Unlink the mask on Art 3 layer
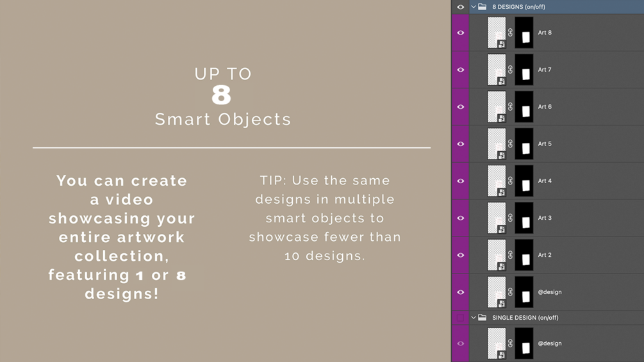This screenshot has width=644, height=362. (510, 218)
